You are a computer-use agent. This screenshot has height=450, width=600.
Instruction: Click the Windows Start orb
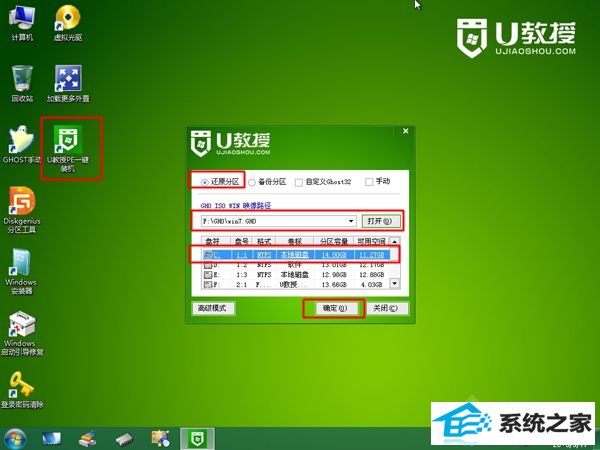point(15,439)
